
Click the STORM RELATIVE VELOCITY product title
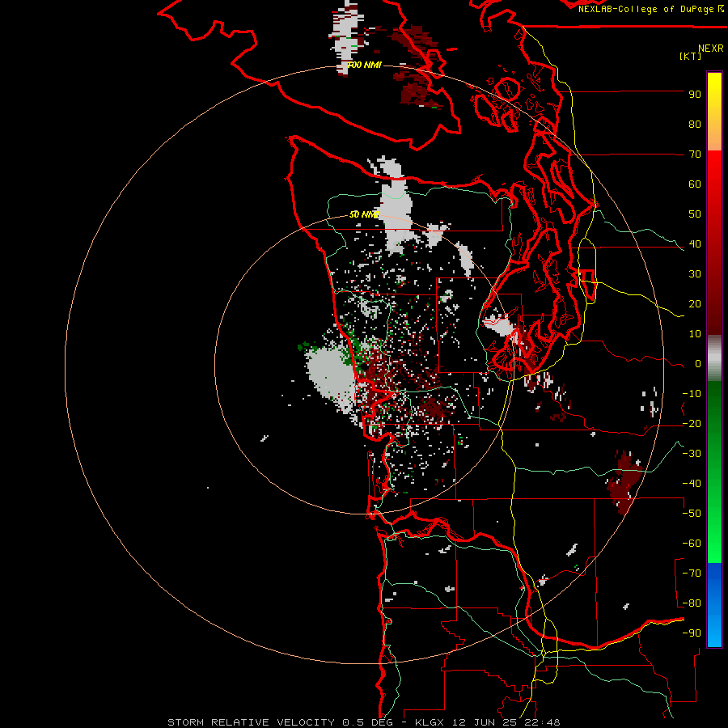click(251, 722)
